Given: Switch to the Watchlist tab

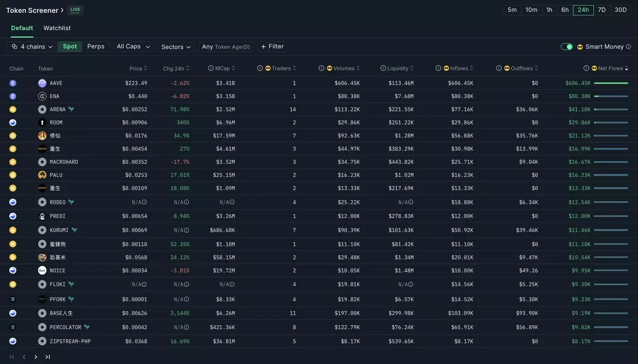Looking at the screenshot, I should point(57,28).
